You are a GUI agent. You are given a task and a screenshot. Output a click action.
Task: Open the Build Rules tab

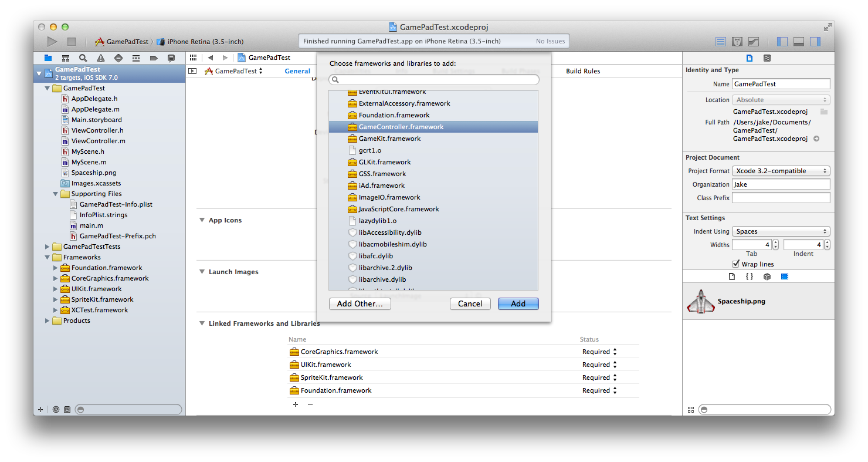(x=583, y=71)
